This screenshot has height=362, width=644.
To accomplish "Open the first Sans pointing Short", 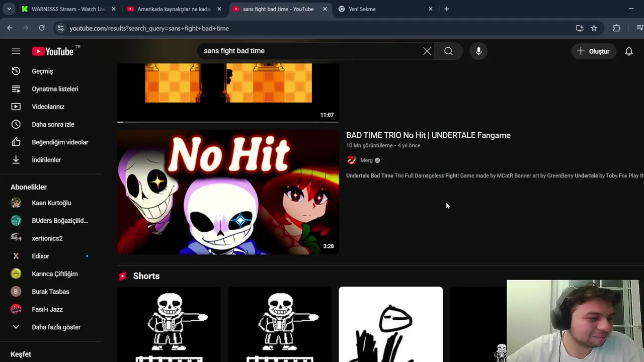I will pyautogui.click(x=169, y=324).
